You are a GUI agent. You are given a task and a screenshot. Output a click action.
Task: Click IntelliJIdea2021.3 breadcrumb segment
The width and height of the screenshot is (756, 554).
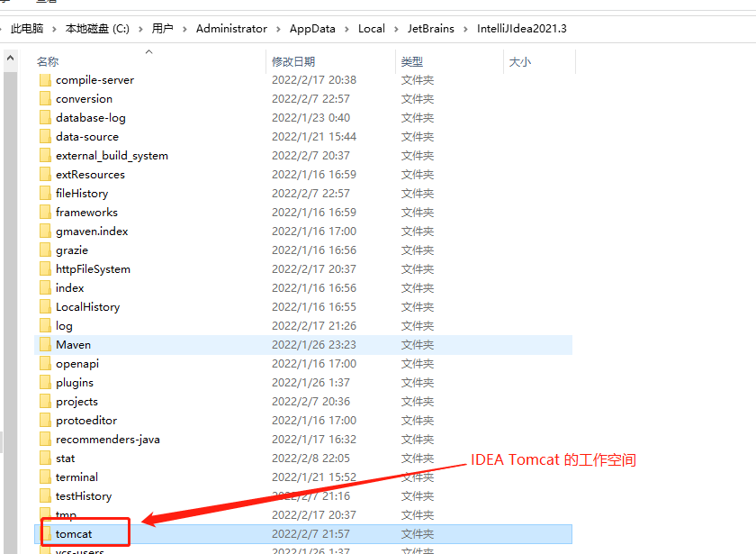522,29
